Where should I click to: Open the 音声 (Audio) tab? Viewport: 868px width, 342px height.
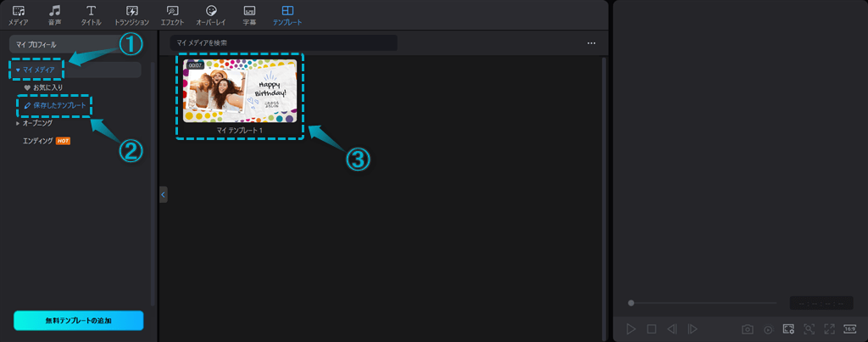pos(54,14)
